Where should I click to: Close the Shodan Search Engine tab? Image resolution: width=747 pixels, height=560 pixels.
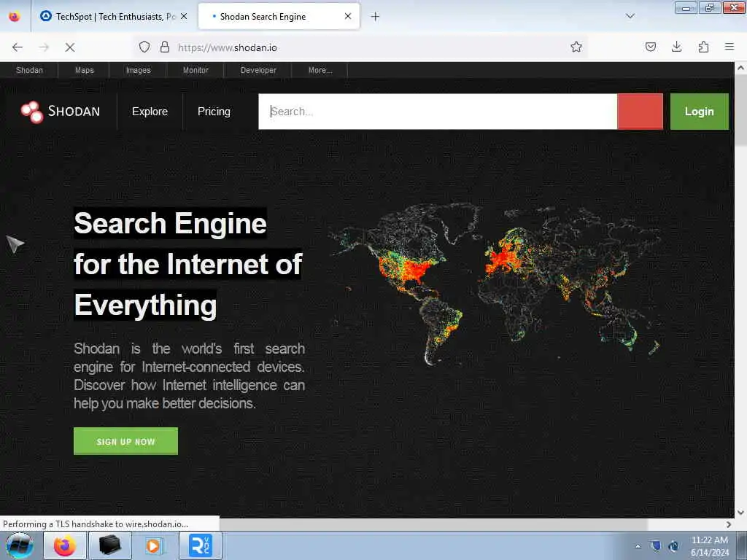point(348,16)
